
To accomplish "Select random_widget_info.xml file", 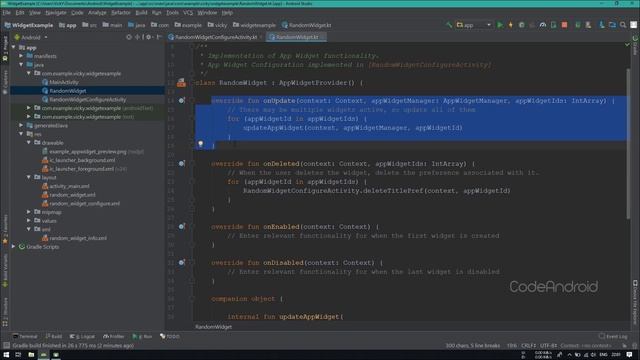I will pos(78,238).
